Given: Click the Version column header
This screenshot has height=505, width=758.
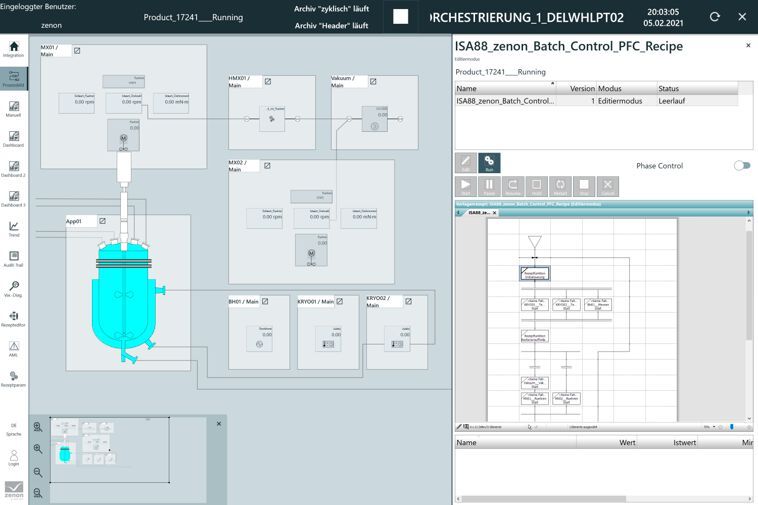Looking at the screenshot, I should coord(576,88).
